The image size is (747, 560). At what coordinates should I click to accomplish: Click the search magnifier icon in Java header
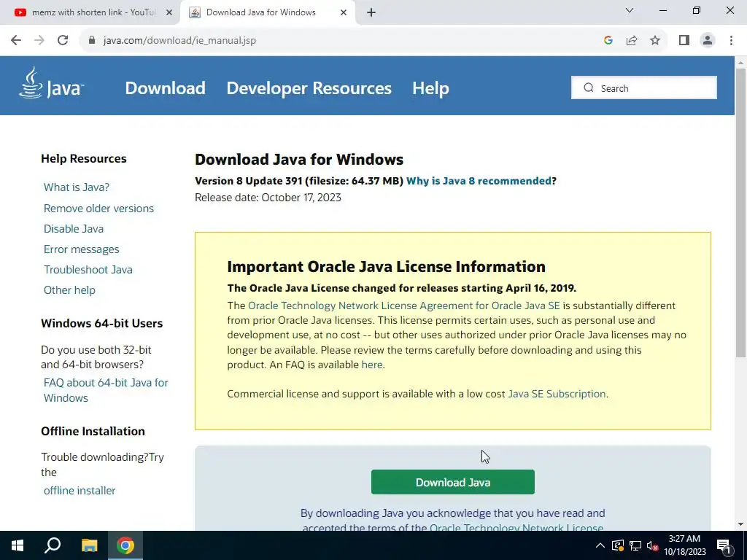click(589, 87)
